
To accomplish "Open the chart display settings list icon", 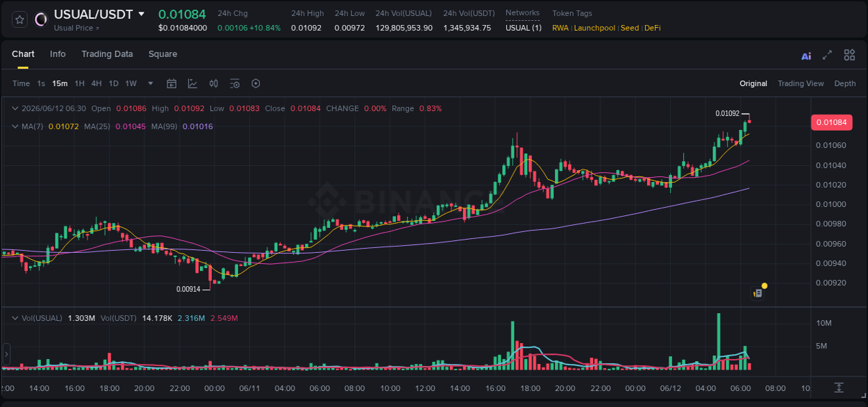I will coord(235,83).
